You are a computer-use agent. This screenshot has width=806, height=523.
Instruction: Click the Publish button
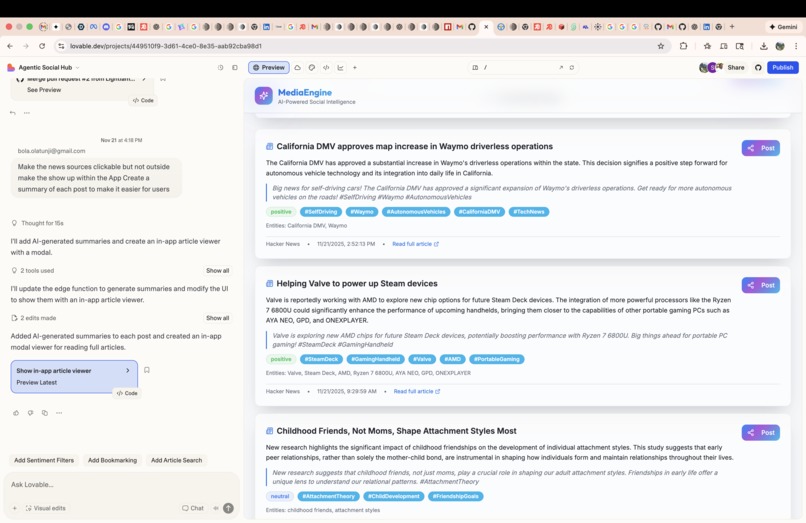(782, 67)
